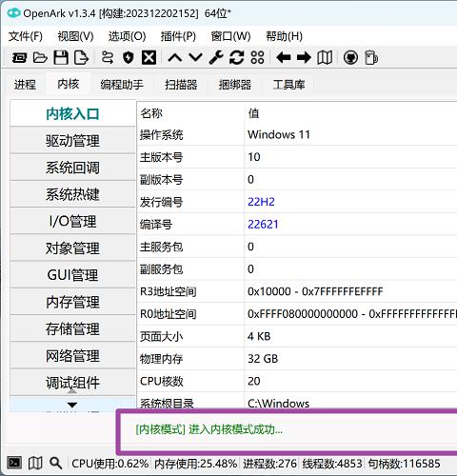The width and height of the screenshot is (457, 476).
Task: Click the OpenArk logo in title bar
Action: click(x=13, y=13)
